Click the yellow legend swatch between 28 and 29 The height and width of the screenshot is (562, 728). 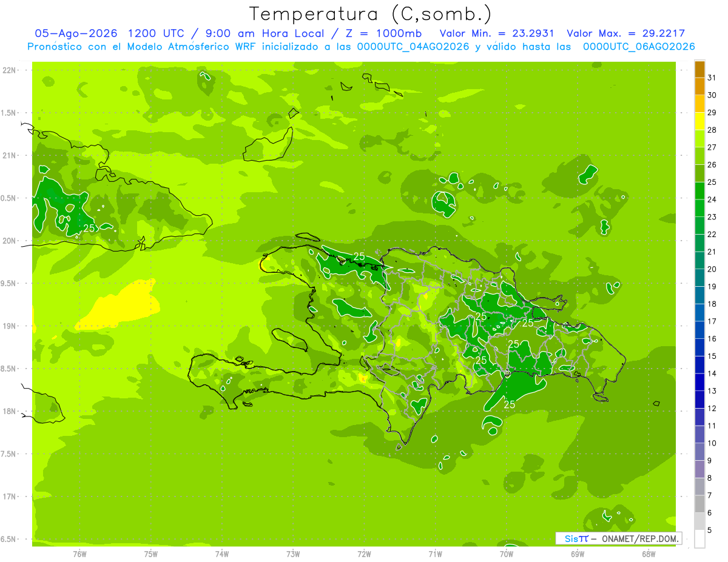[x=699, y=121]
